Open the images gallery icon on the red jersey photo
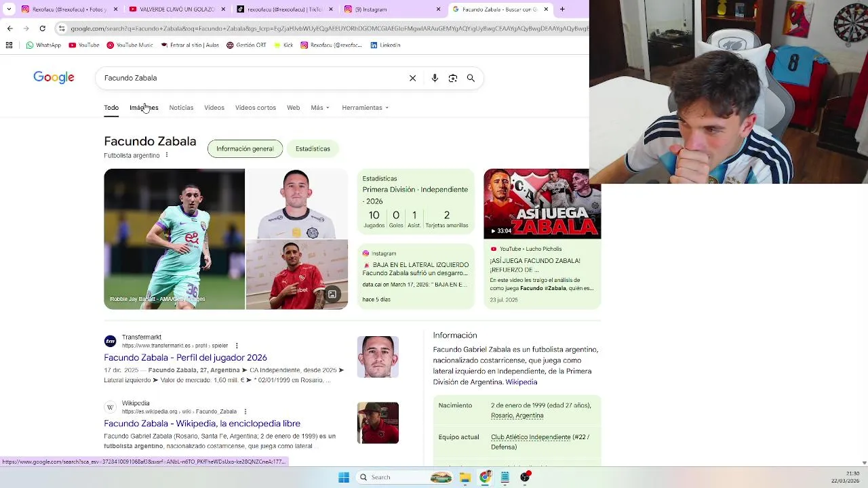 point(332,294)
